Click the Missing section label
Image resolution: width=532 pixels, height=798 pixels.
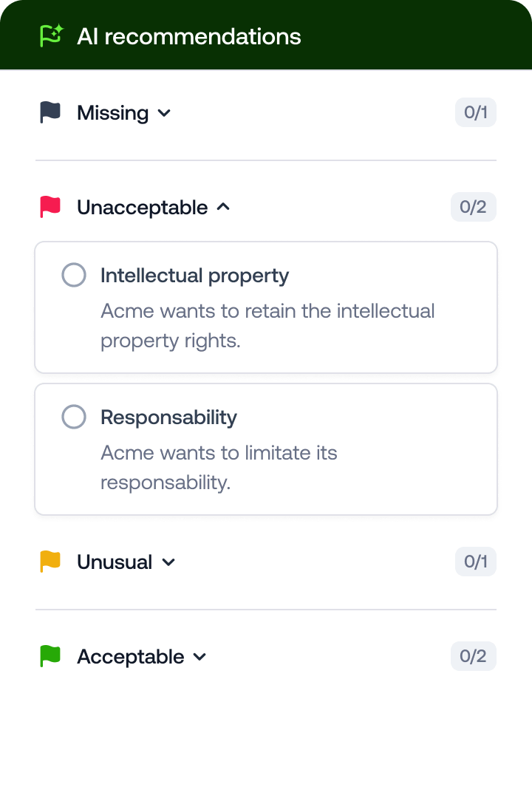tap(112, 113)
